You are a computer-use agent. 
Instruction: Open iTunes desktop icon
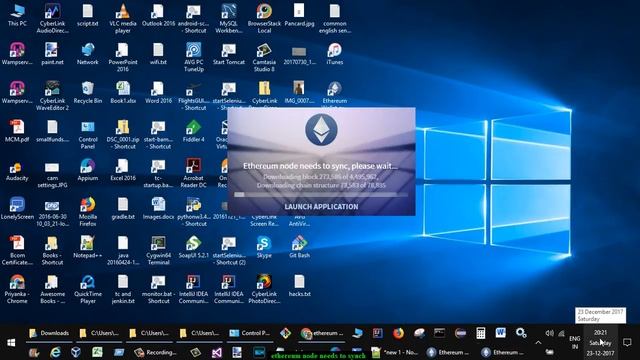tap(335, 54)
